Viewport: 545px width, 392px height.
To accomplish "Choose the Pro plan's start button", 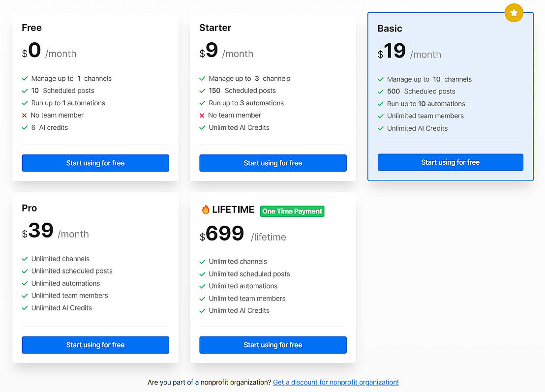I will click(95, 345).
